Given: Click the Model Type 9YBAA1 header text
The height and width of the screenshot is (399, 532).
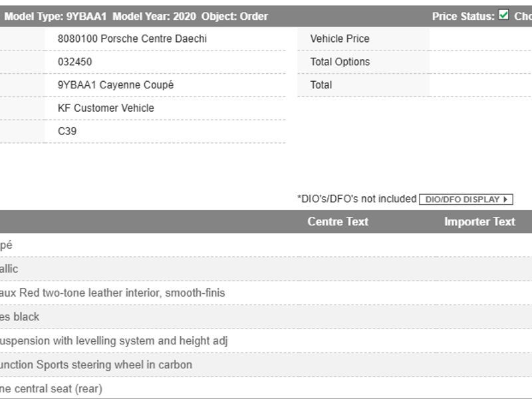Looking at the screenshot, I should 55,16.
